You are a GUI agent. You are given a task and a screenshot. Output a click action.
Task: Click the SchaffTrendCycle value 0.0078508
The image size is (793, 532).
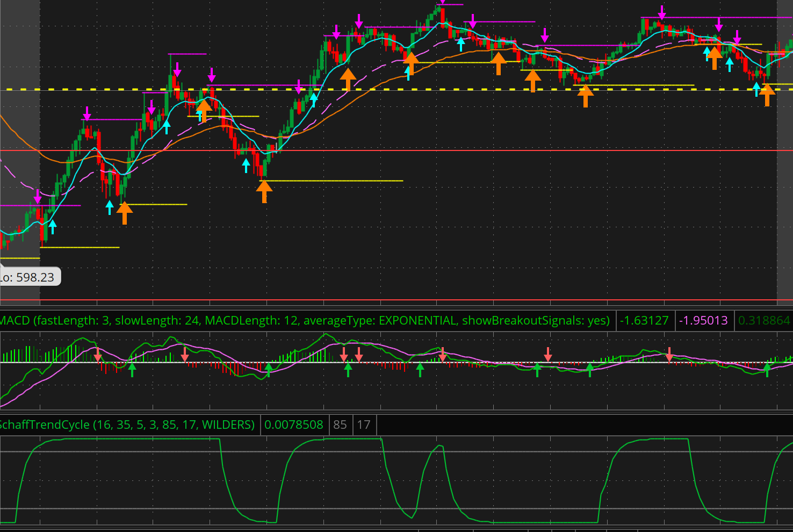[294, 425]
